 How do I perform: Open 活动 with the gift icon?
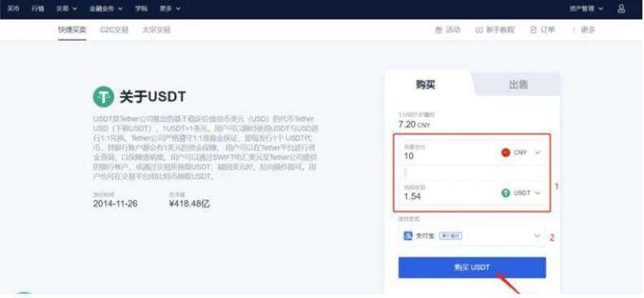click(448, 29)
